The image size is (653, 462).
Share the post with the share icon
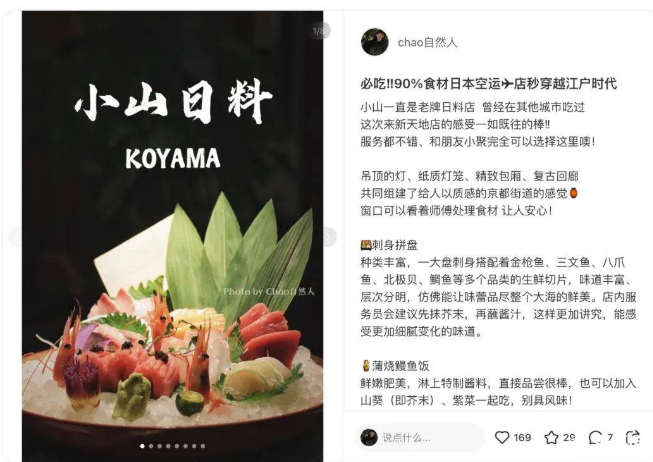click(633, 437)
